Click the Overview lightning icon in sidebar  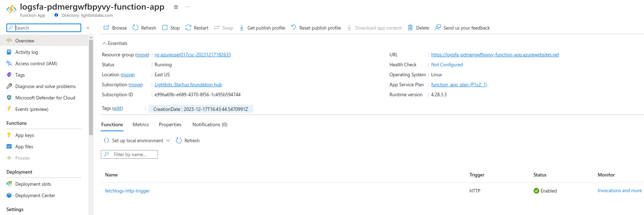tap(9, 41)
